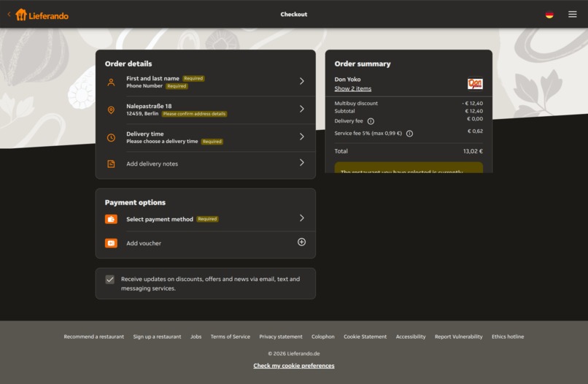Click the person icon for name details
588x384 pixels.
click(111, 82)
